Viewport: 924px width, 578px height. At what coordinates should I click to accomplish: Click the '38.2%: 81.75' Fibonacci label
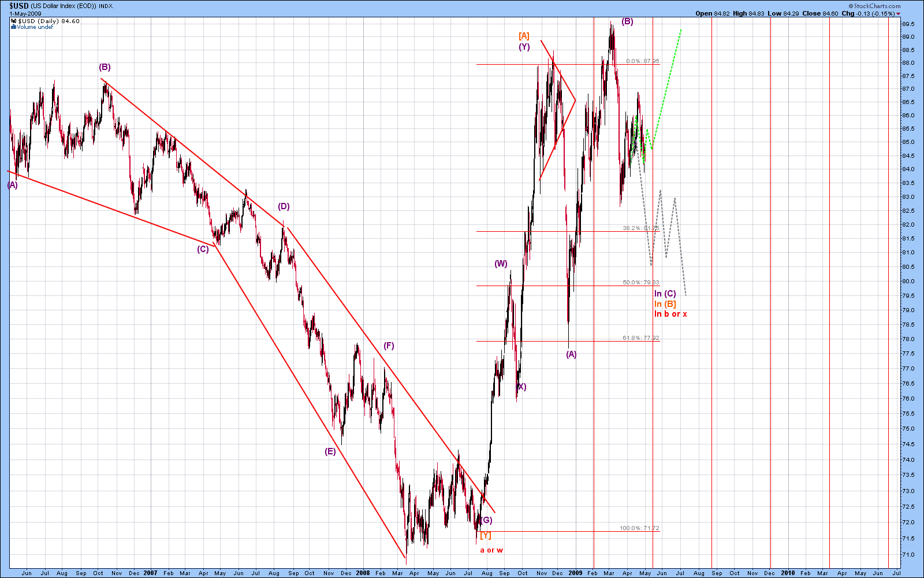pyautogui.click(x=641, y=228)
